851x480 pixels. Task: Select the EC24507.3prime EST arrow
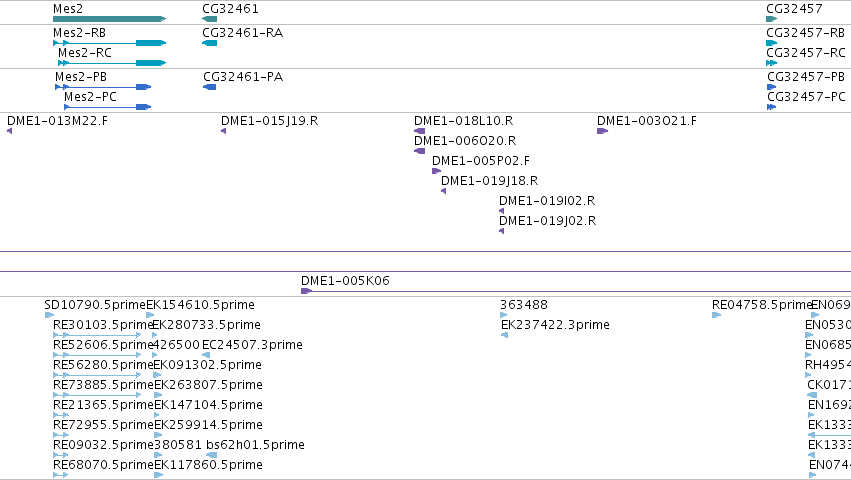[x=206, y=355]
